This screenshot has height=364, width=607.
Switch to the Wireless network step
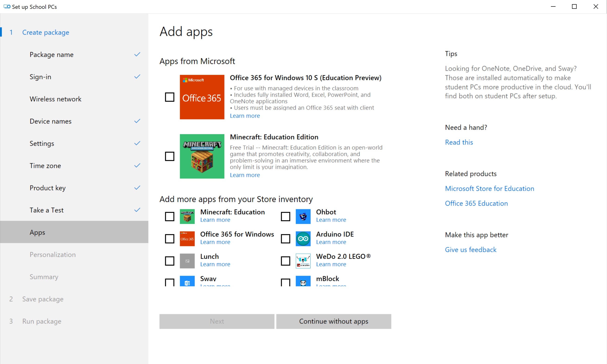(x=55, y=99)
